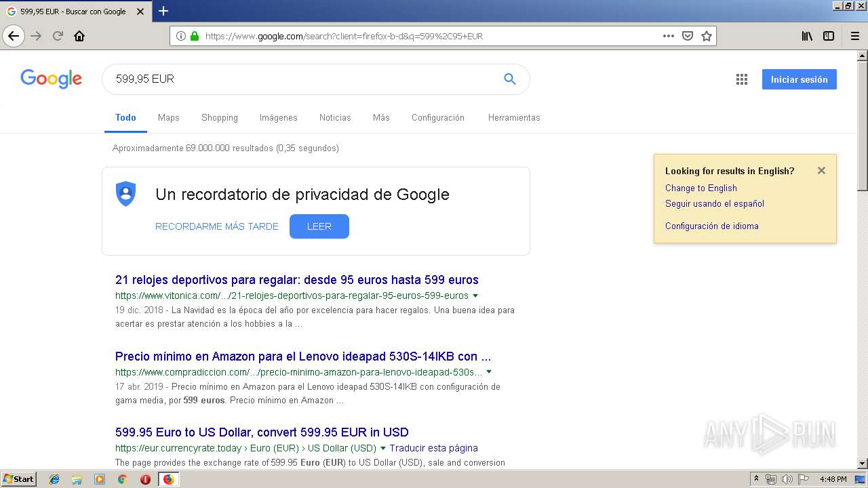Image resolution: width=868 pixels, height=488 pixels.
Task: Open the Lenovo ideapad 530S result
Action: tap(303, 356)
